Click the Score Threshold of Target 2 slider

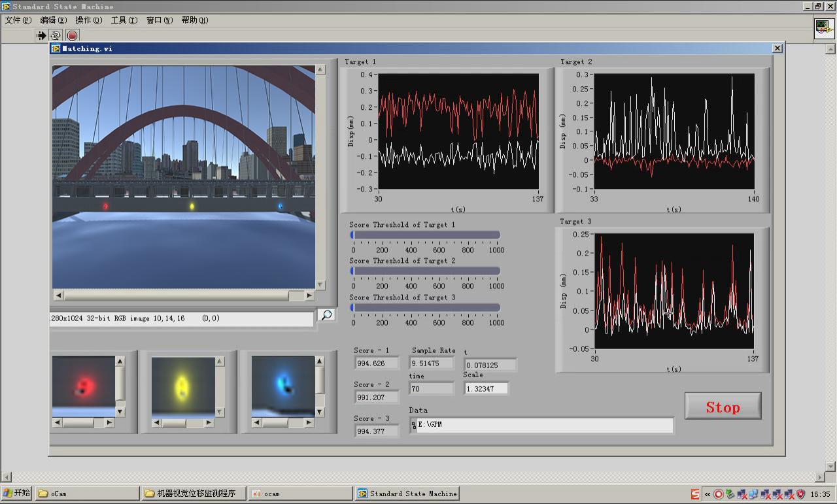425,271
